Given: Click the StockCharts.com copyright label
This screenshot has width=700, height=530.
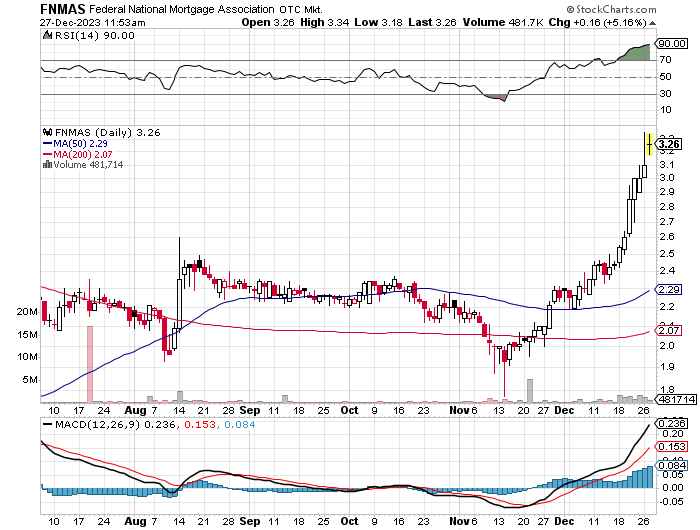Looking at the screenshot, I should point(611,9).
